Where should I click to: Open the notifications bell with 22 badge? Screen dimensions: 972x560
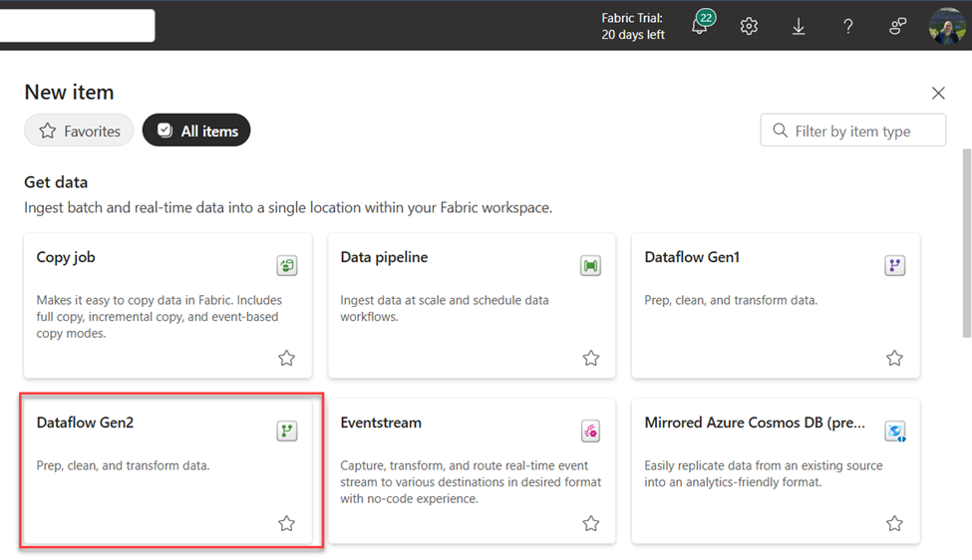pos(703,24)
